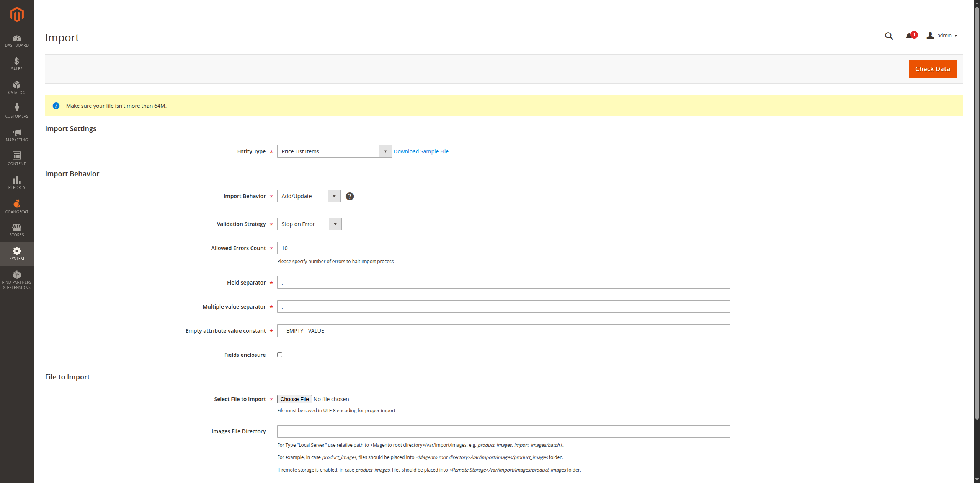Navigate to System in the sidebar
The height and width of the screenshot is (483, 980).
click(x=16, y=254)
